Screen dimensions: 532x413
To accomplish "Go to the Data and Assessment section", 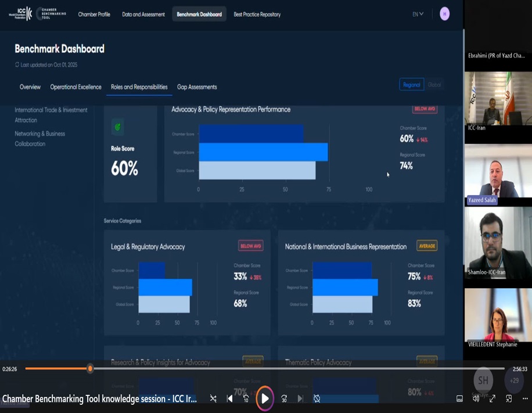I will tap(143, 14).
